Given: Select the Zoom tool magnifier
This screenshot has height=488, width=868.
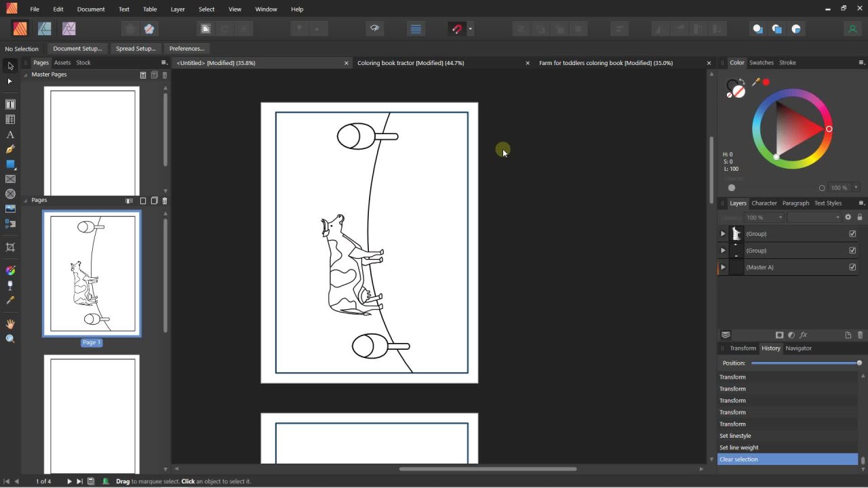Looking at the screenshot, I should (10, 339).
